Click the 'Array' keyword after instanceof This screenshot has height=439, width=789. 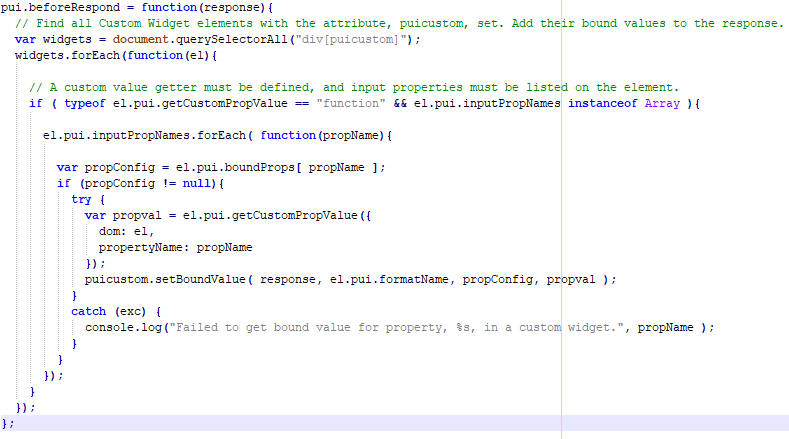(x=662, y=104)
